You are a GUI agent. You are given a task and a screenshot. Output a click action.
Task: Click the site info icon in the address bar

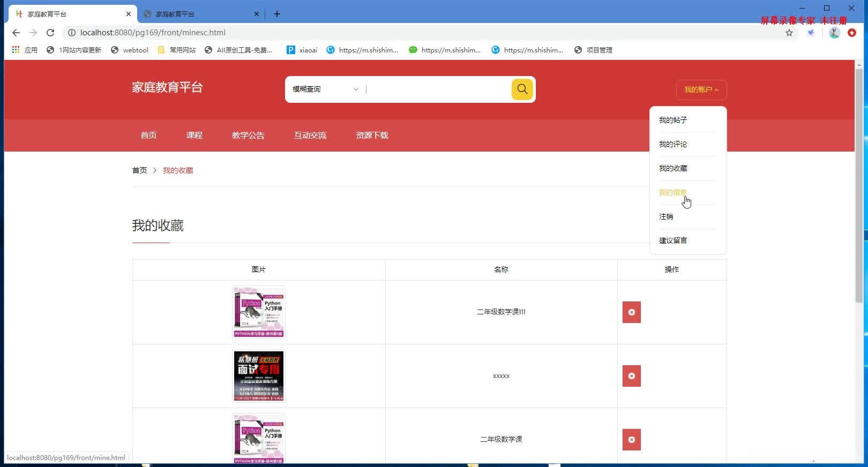(71, 33)
